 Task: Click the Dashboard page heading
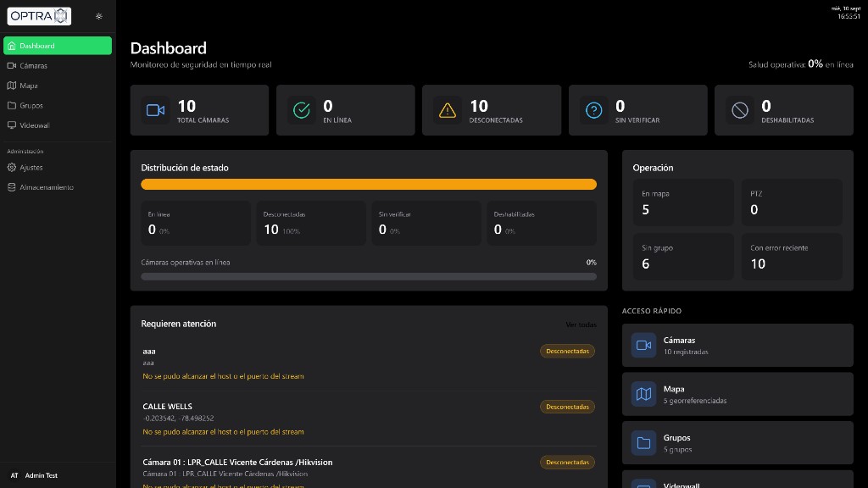click(169, 48)
